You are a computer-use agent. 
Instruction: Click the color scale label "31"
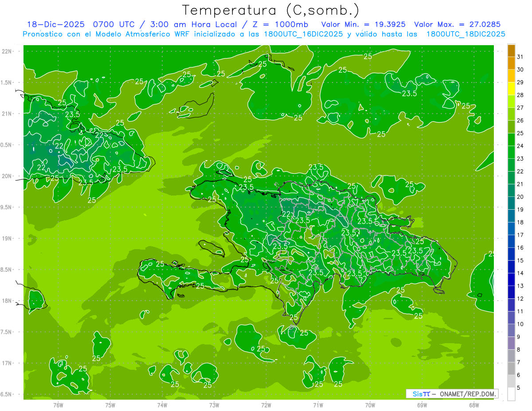tap(520, 57)
